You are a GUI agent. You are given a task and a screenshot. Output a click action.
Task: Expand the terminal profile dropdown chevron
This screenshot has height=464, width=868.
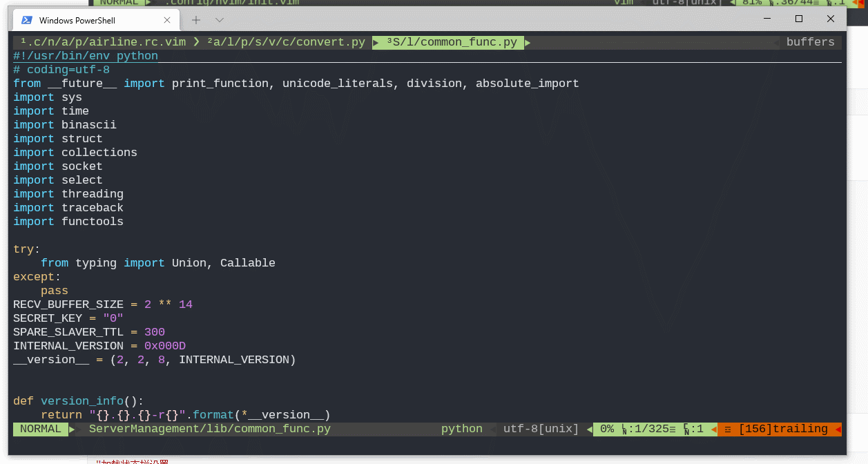click(x=220, y=20)
